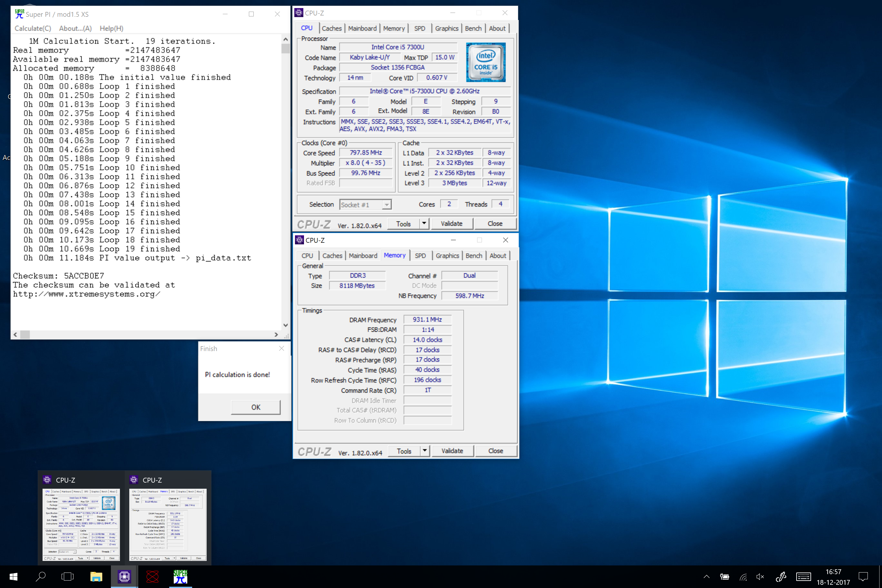Click Tools button in top CPU-Z

pos(404,224)
